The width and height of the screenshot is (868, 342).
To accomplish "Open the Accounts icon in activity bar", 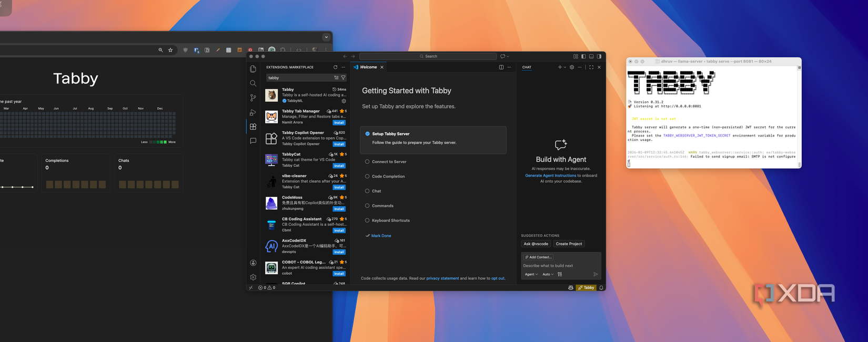I will (253, 263).
